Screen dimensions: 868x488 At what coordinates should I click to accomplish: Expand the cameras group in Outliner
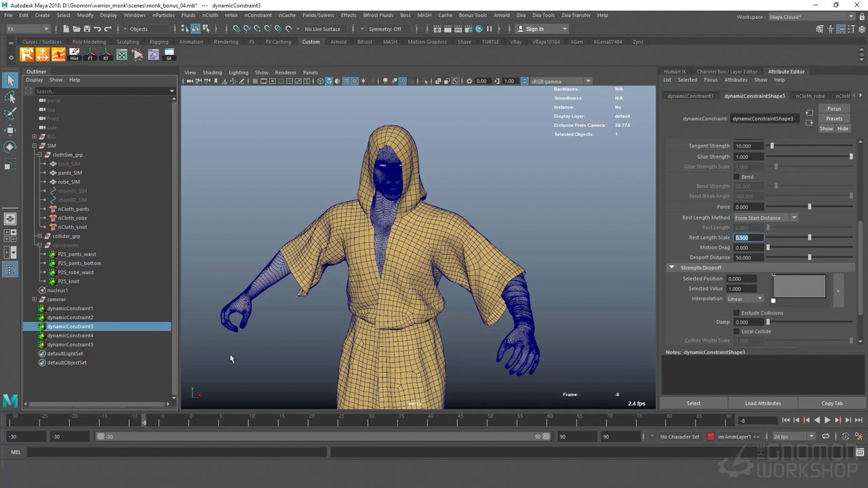[35, 299]
